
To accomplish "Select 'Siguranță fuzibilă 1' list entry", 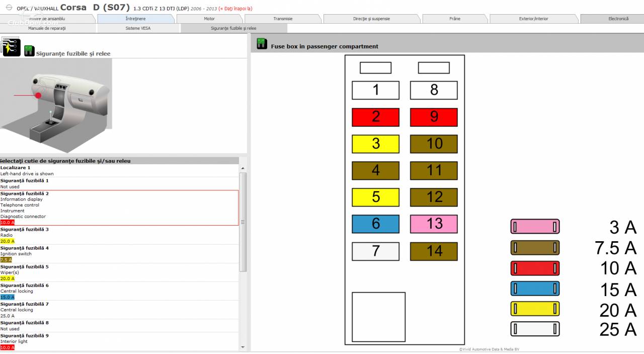I will coord(119,183).
